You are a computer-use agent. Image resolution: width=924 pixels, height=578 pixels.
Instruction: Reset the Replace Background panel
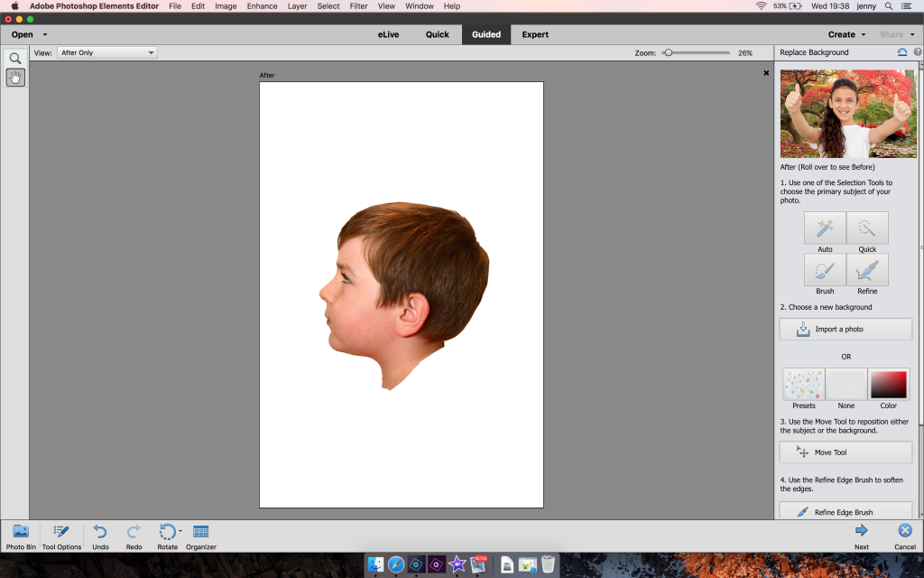901,51
